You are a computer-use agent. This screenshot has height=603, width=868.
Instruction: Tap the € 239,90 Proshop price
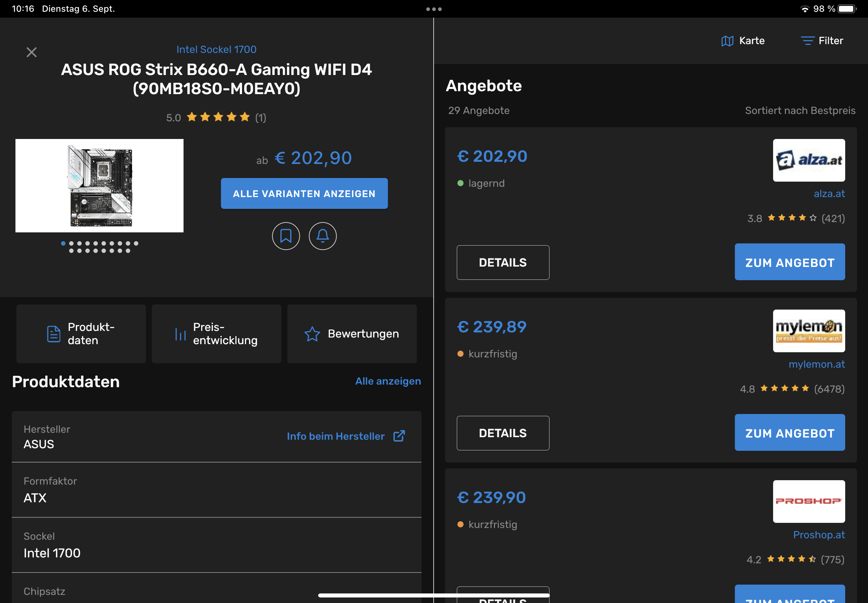[x=492, y=497]
